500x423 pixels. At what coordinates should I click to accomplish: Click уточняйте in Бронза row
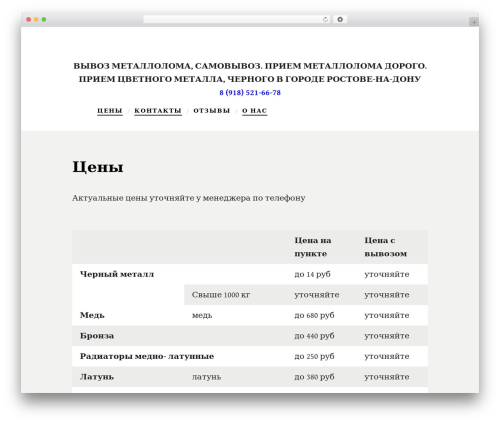(387, 336)
